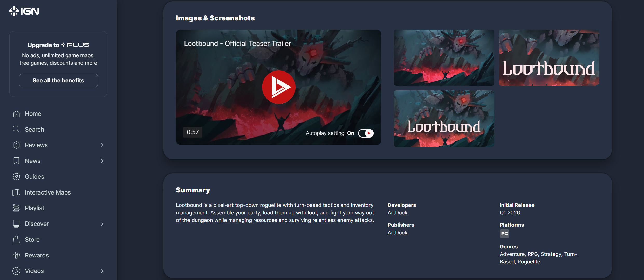Expand the Reviews submenu chevron
This screenshot has width=644, height=280.
102,145
